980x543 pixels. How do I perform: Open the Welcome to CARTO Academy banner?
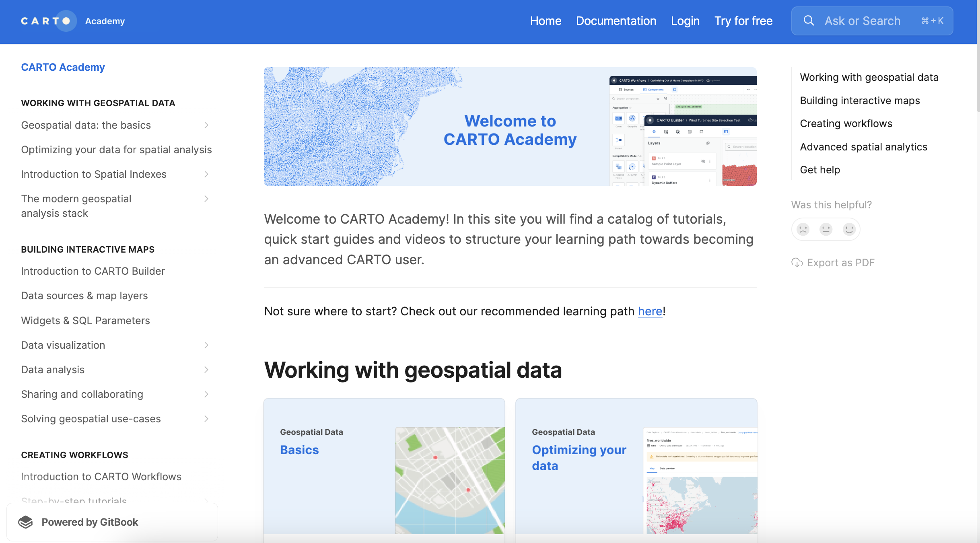coord(510,126)
